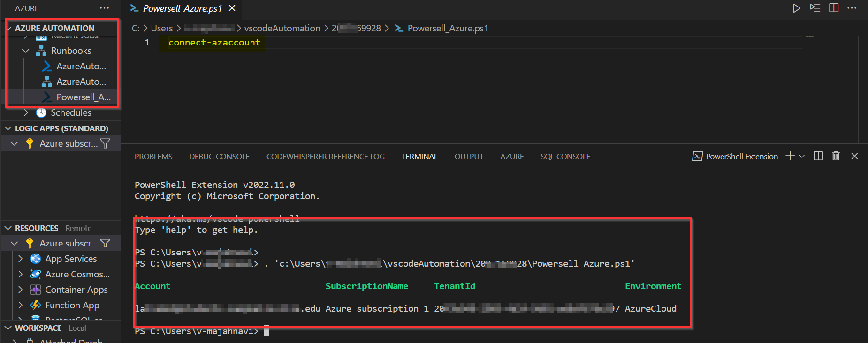Viewport: 868px width, 343px height.
Task: Expand the Azure Cosmos node
Action: coord(20,274)
